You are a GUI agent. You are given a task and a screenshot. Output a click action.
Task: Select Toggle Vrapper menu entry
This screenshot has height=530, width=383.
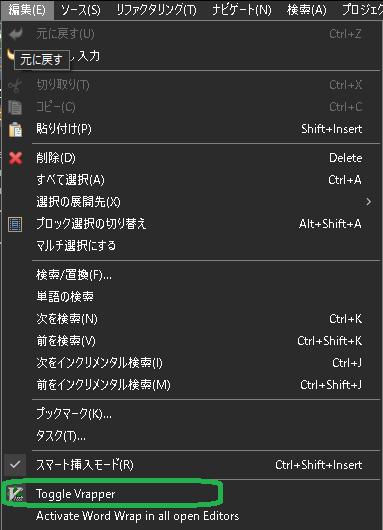click(x=191, y=494)
